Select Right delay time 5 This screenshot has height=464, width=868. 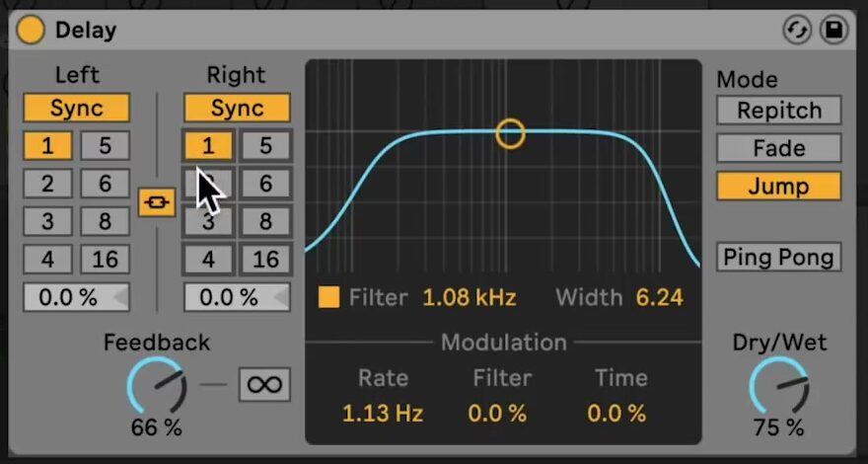click(x=265, y=146)
